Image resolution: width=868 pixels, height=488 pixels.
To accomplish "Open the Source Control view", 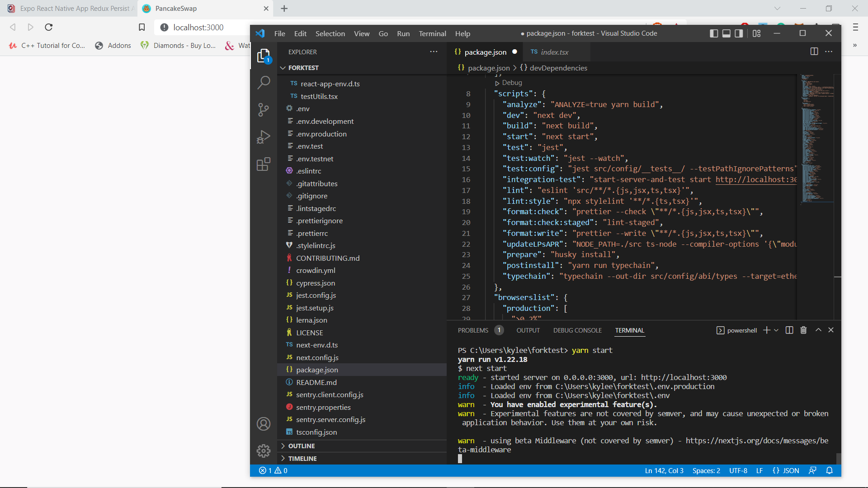I will 264,109.
